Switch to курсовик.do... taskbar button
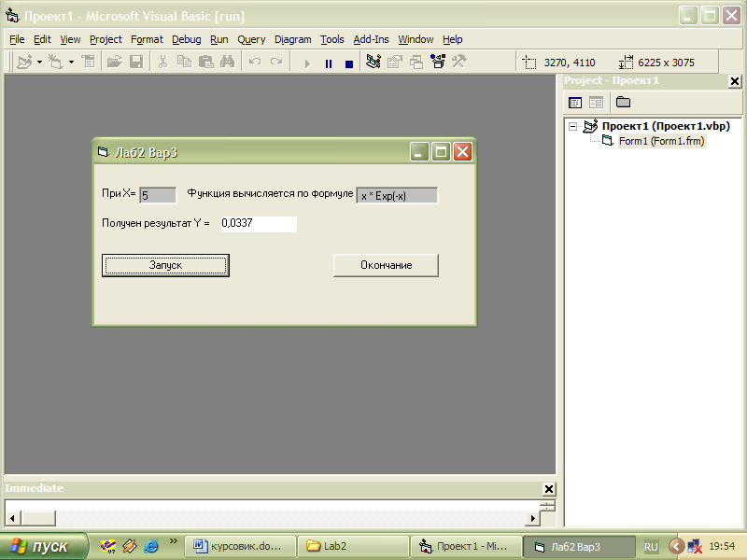 [x=240, y=546]
